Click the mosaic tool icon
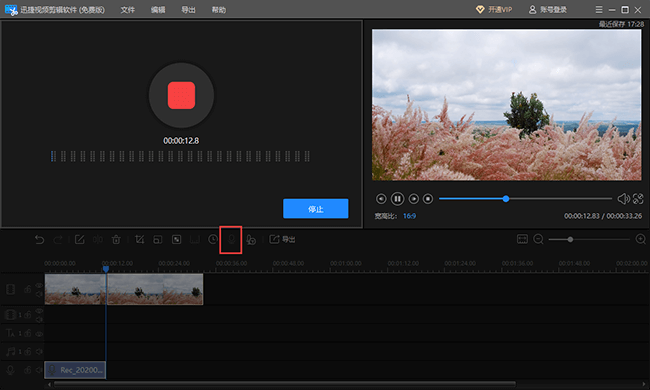The height and width of the screenshot is (390, 650). click(x=176, y=240)
